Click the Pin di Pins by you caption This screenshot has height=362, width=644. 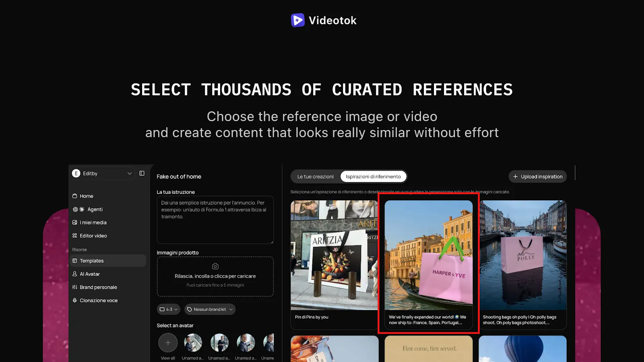(x=312, y=317)
